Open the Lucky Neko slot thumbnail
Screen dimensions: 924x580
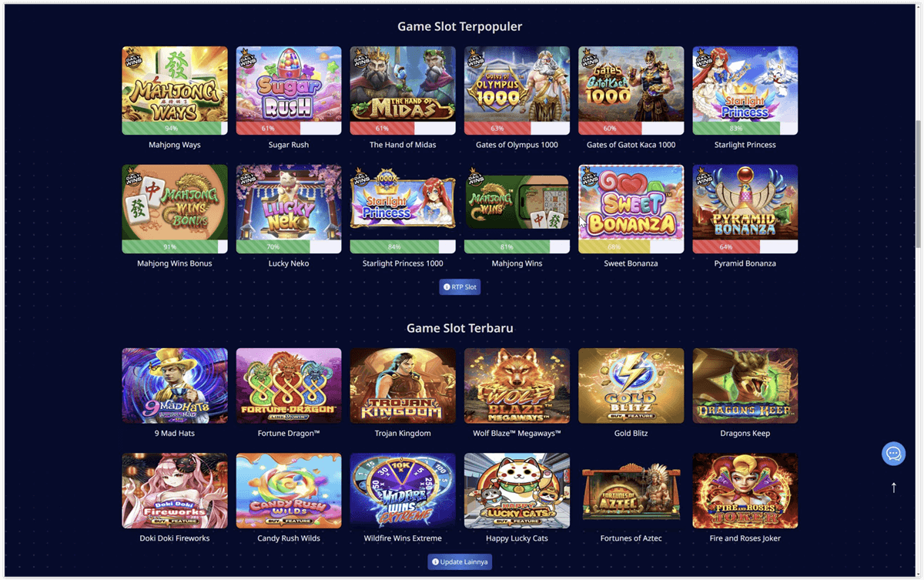pos(289,203)
